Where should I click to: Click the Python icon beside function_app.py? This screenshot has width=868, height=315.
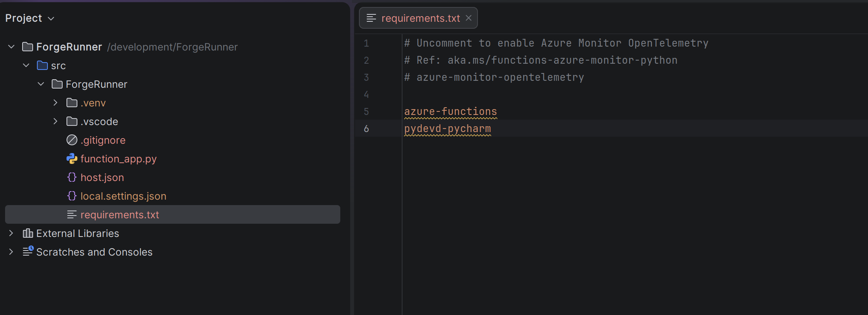72,158
